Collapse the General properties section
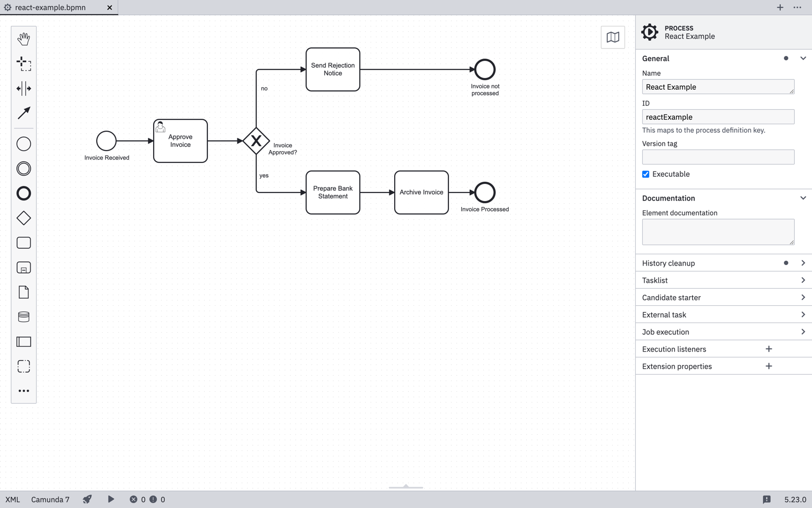This screenshot has height=508, width=812. click(x=803, y=58)
